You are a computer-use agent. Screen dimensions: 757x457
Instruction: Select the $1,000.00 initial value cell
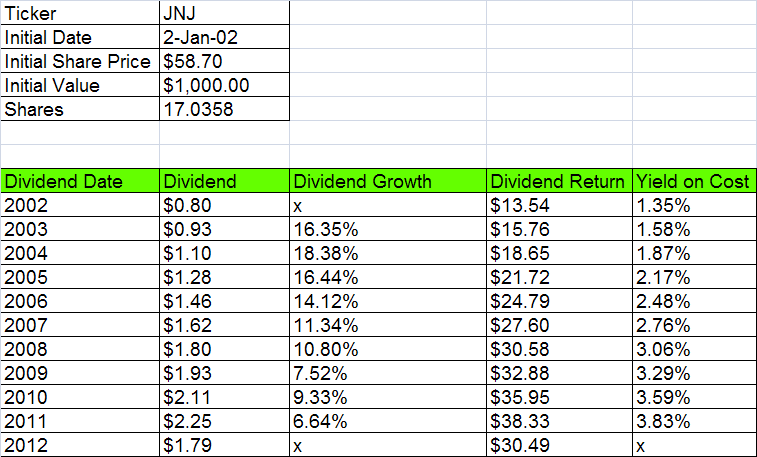[x=223, y=85]
